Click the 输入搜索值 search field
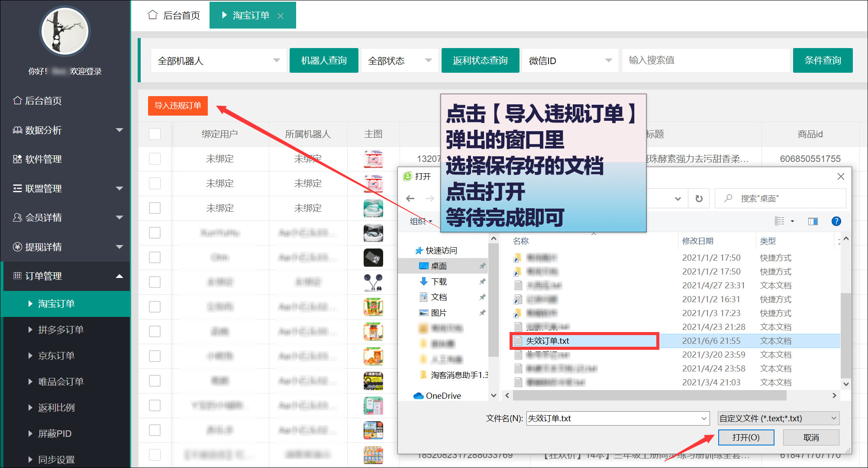868x468 pixels. [x=706, y=61]
